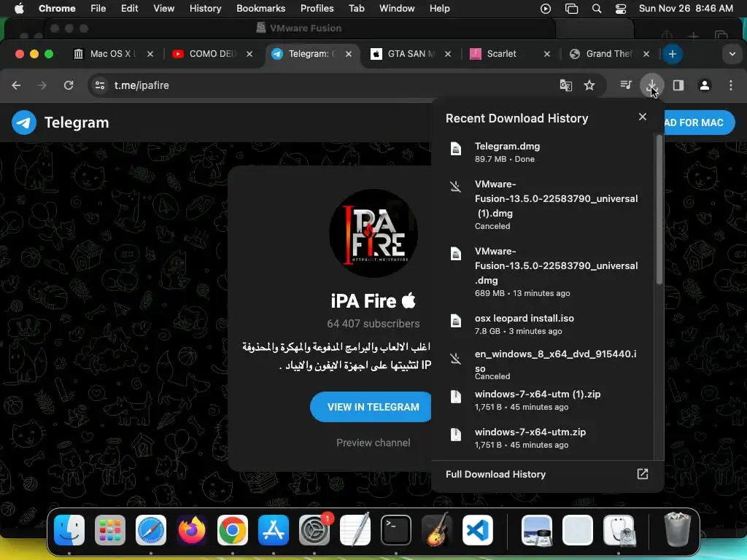
Task: Select canceled en_windows_8_x64_dvd_915440.iso entry
Action: pos(543,365)
